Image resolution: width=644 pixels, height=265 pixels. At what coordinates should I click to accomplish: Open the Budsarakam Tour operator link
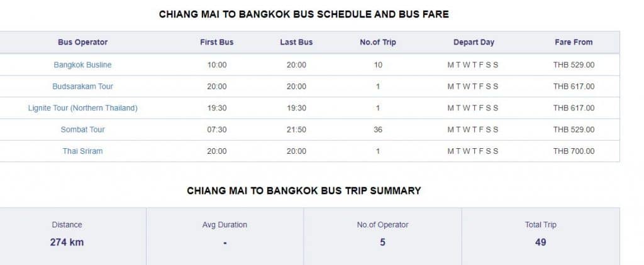coord(82,87)
